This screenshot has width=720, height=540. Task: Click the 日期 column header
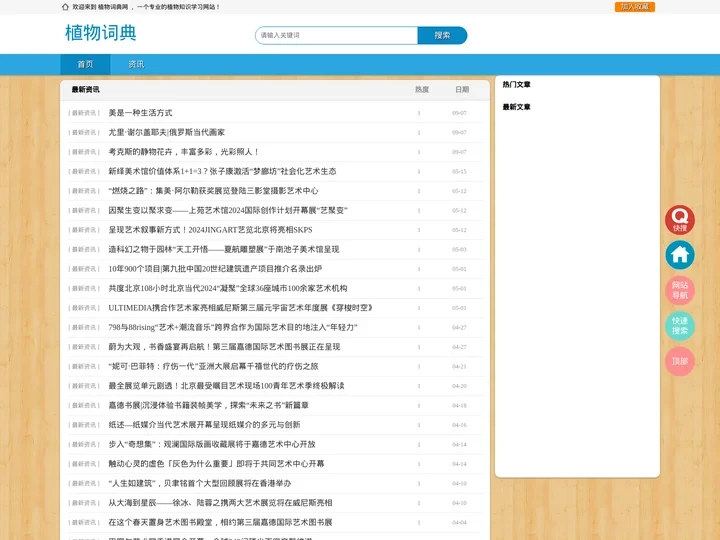(x=462, y=90)
